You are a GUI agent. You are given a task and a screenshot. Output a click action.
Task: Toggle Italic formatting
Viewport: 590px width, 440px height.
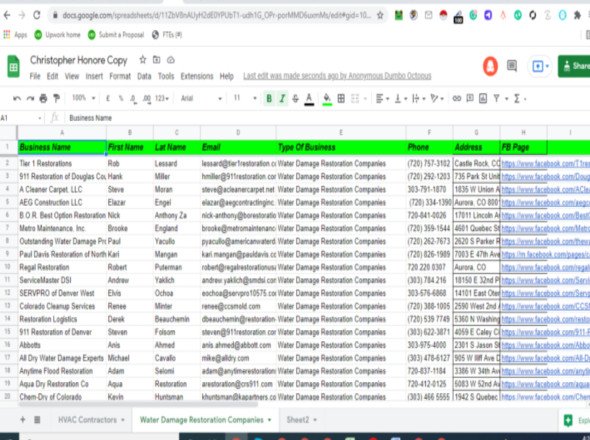282,99
